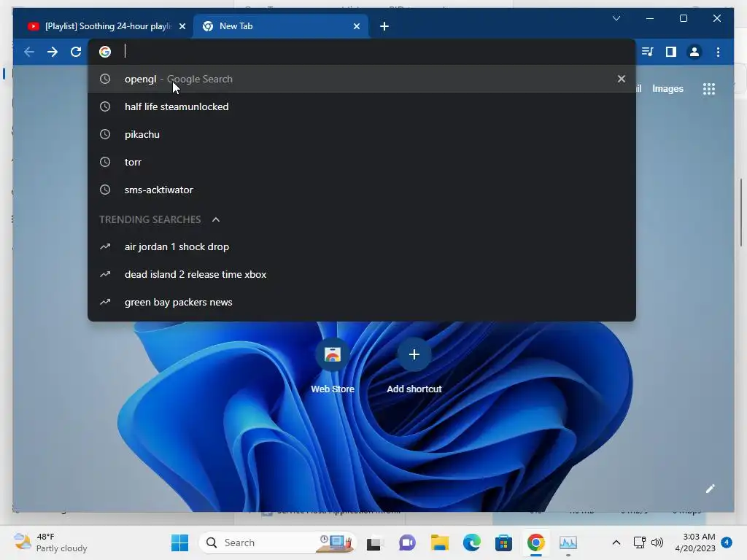Select the sms-acktiwator suggestion
The width and height of the screenshot is (747, 560).
361,190
